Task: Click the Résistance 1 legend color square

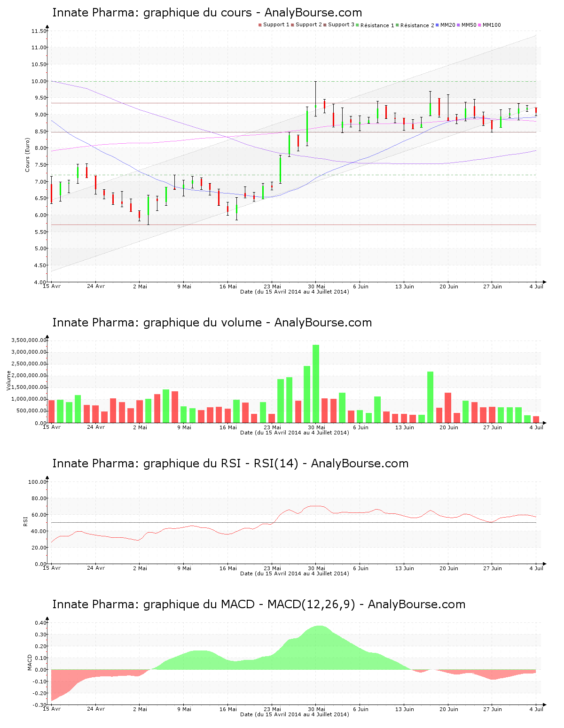Action: [x=358, y=25]
